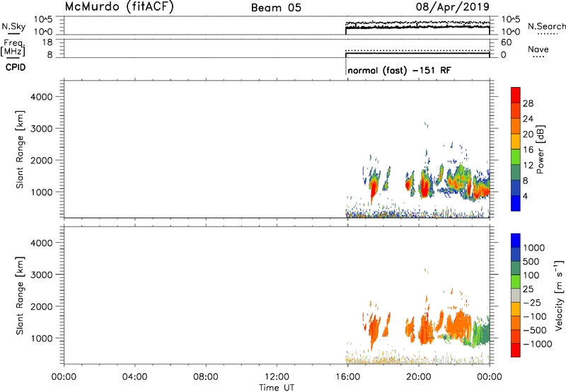Click the Nave legend label

(538, 49)
